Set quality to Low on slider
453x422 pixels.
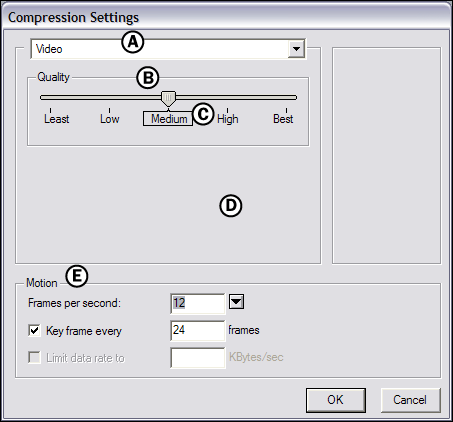(x=110, y=119)
